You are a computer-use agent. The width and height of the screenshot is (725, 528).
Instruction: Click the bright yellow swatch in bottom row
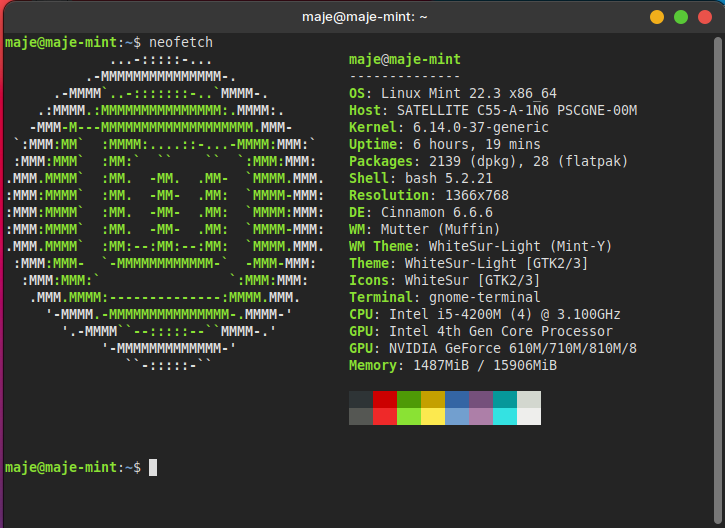[433, 416]
